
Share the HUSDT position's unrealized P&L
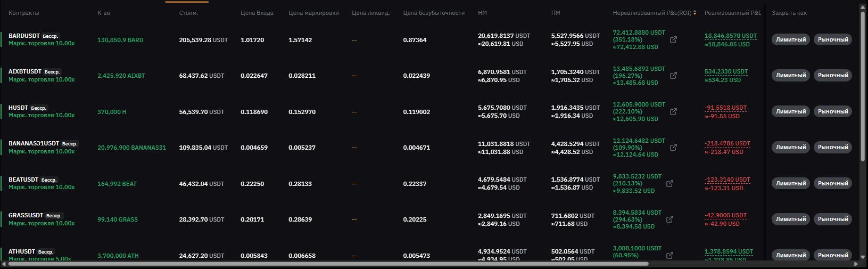pos(673,112)
